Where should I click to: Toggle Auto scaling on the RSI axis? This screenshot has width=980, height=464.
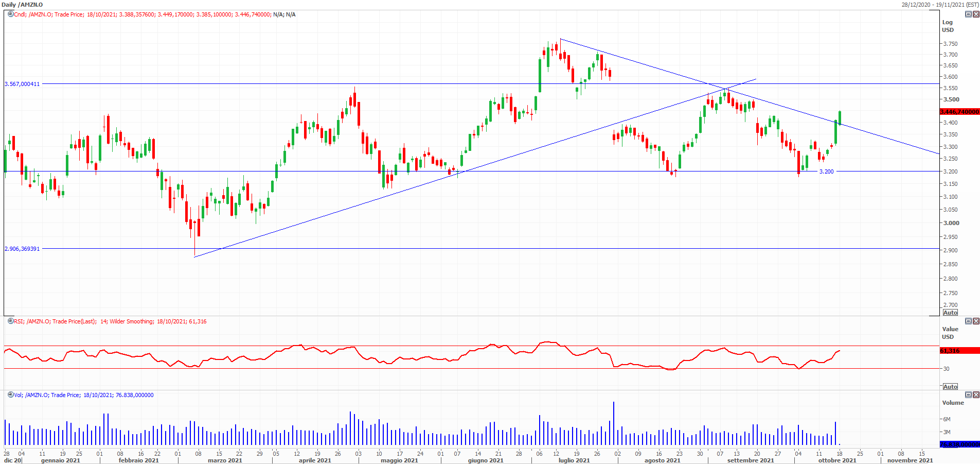point(950,386)
